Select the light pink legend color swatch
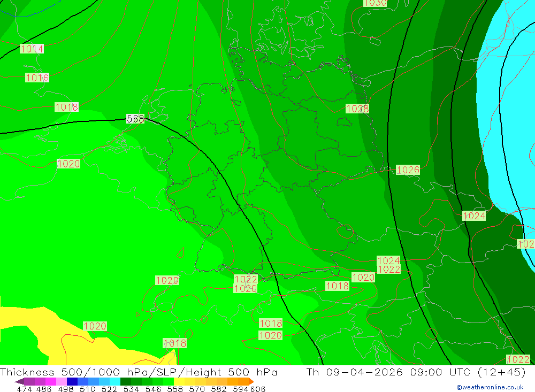This screenshot has height=392, width=535. point(62,381)
